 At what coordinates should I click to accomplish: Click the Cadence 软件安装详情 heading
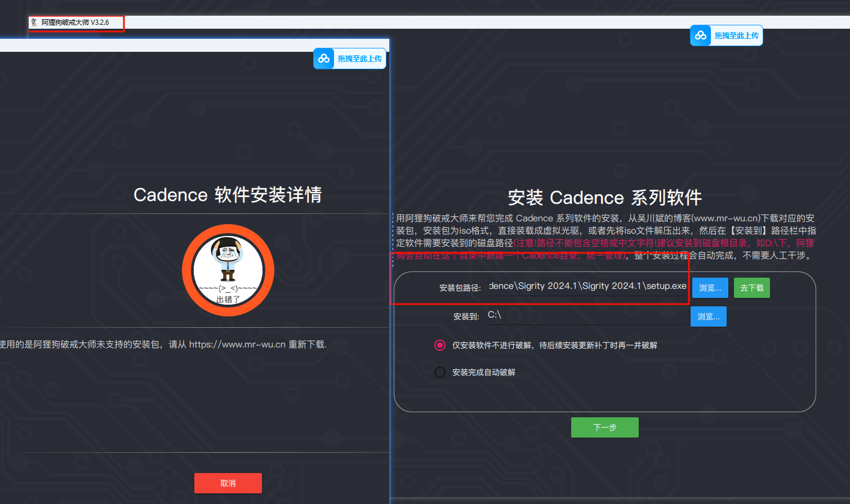[x=228, y=195]
